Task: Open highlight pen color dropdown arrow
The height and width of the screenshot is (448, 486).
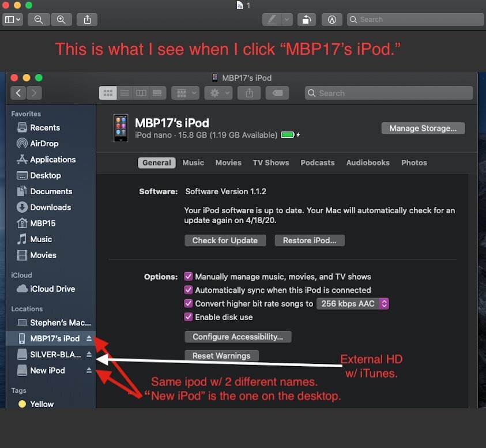Action: click(x=287, y=20)
